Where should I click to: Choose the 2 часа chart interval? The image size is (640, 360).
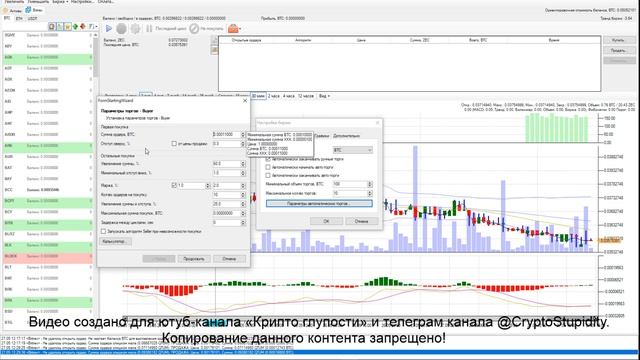[274, 96]
